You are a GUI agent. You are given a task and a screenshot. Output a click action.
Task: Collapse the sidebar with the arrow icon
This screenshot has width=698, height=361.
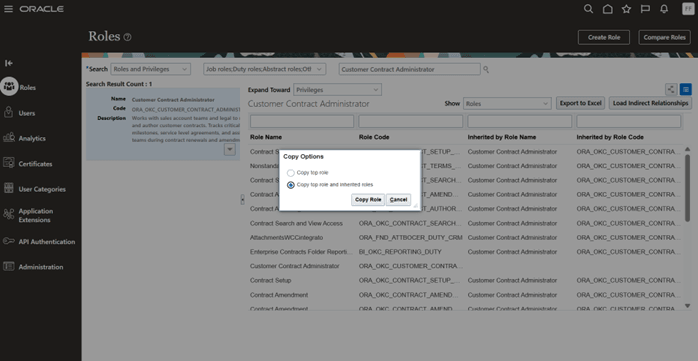[x=8, y=63]
